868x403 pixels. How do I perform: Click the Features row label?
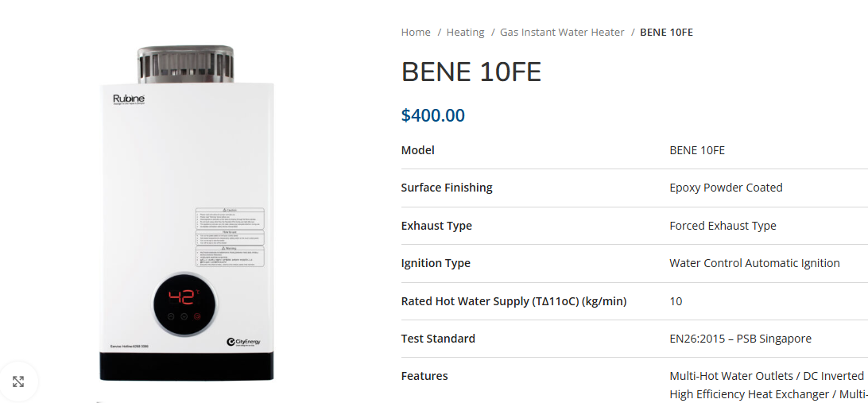tap(424, 376)
